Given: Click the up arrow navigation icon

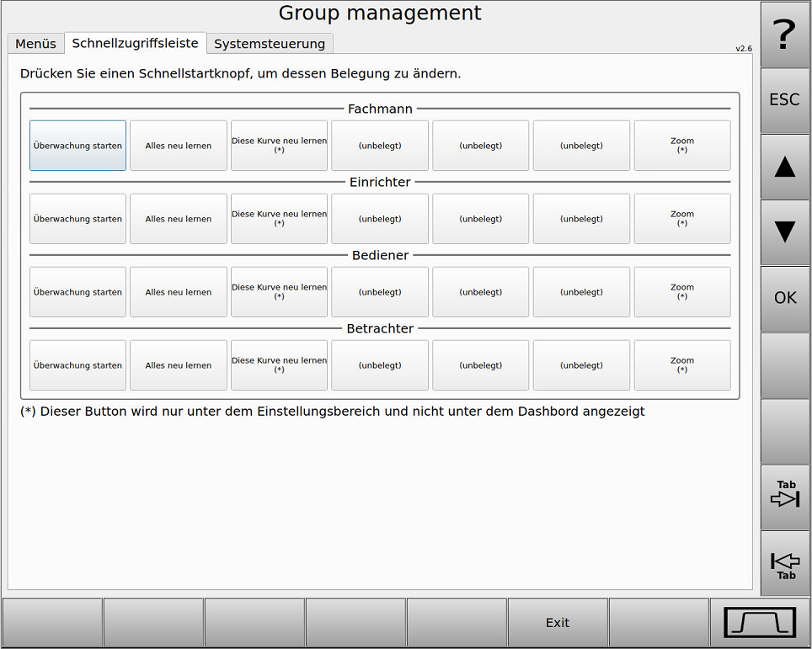Looking at the screenshot, I should pyautogui.click(x=784, y=167).
